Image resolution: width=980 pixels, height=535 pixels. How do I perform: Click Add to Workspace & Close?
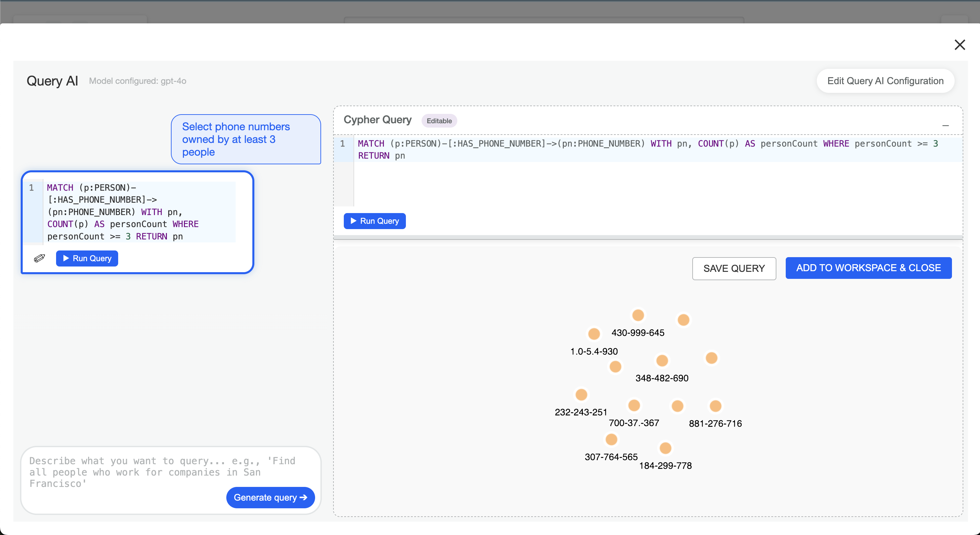point(868,268)
